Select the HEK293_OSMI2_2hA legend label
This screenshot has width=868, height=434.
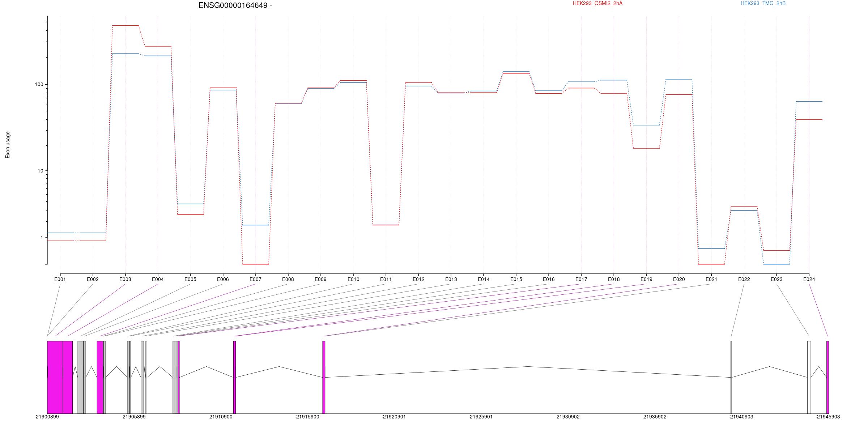597,3
